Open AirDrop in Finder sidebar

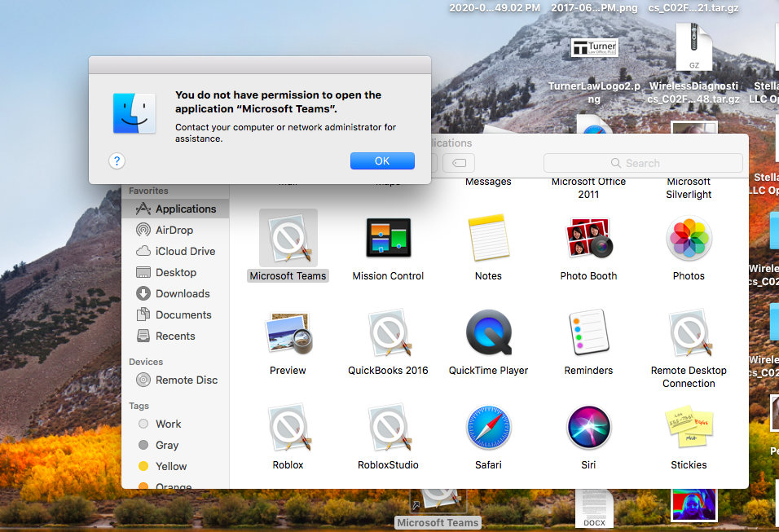coord(175,230)
